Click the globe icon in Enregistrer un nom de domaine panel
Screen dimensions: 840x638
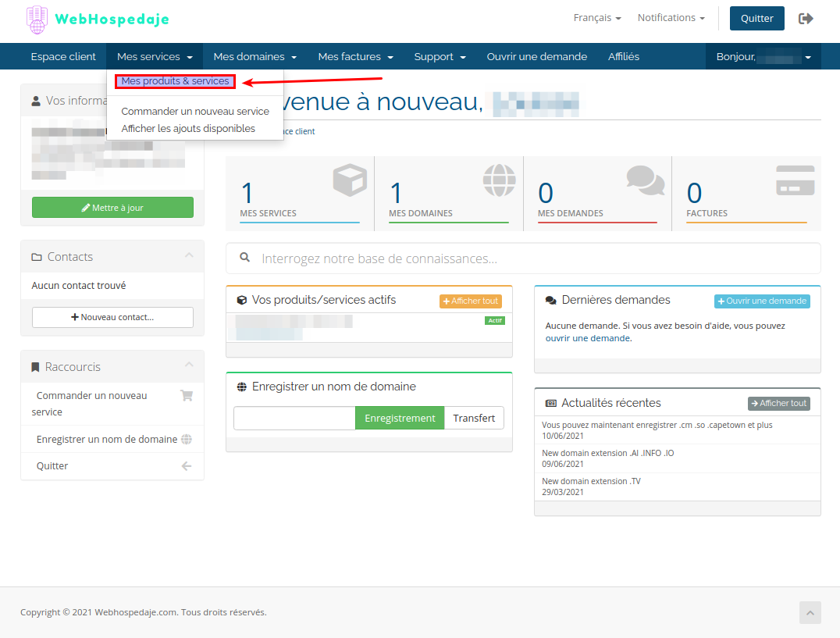click(x=242, y=387)
